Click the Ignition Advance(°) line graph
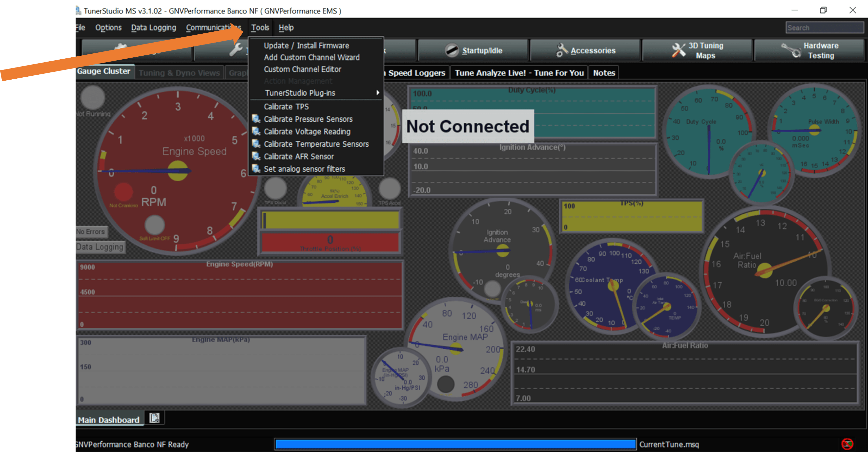868x452 pixels. (532, 170)
